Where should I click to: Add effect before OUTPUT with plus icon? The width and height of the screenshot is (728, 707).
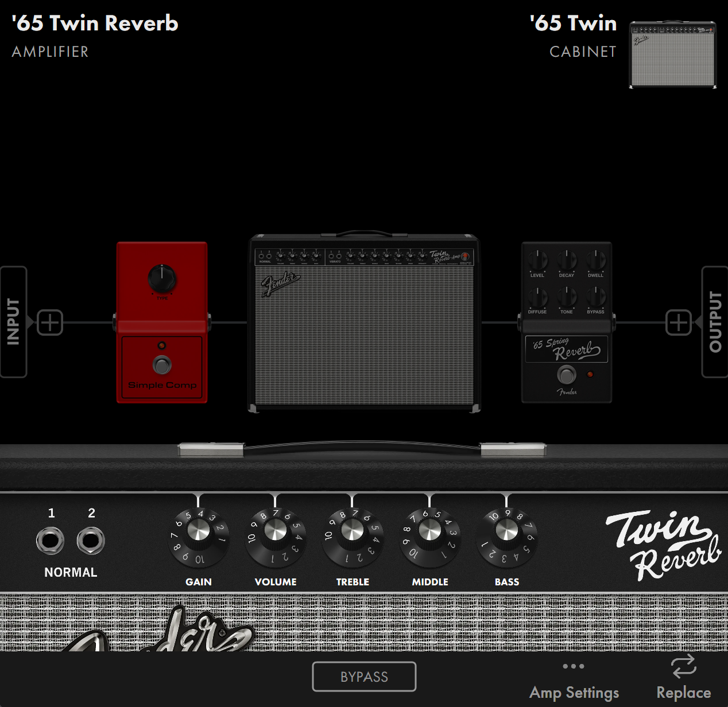pos(679,322)
